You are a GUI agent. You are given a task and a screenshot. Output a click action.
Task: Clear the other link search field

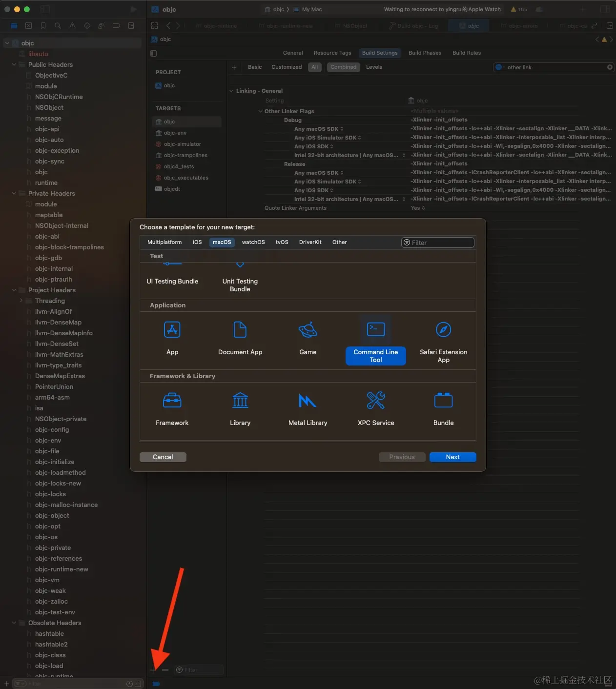click(610, 67)
